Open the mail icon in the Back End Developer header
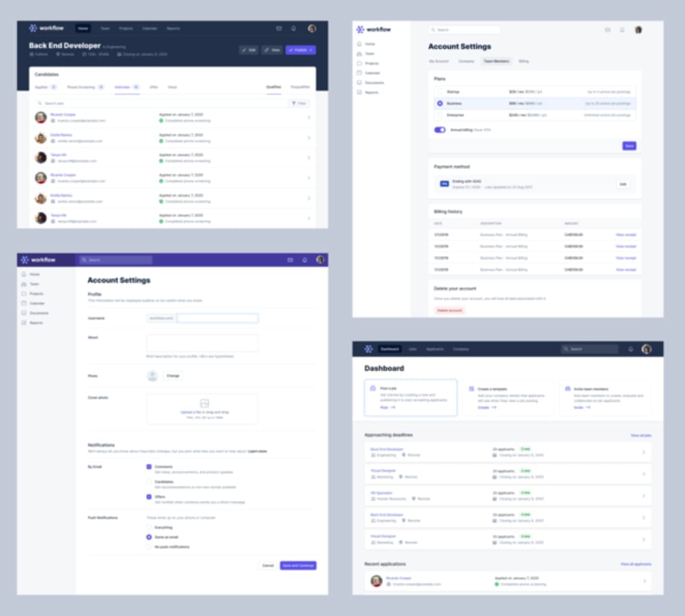 [x=279, y=29]
